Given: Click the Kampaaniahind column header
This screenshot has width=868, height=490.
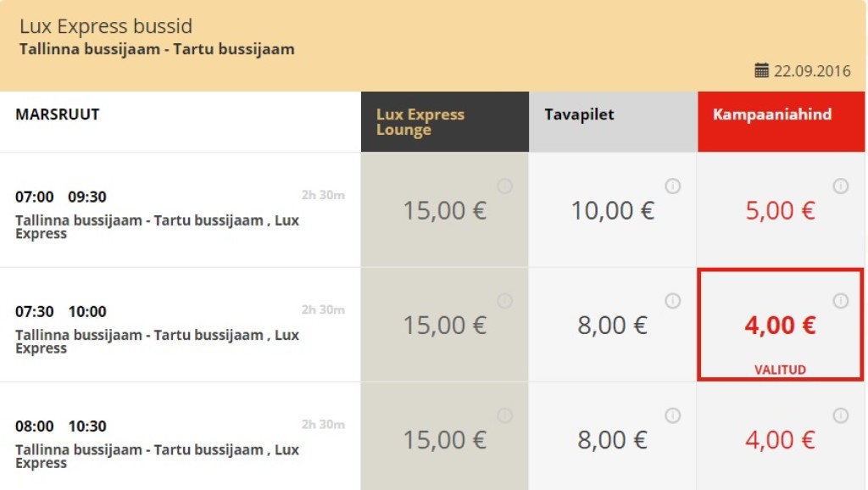Looking at the screenshot, I should click(771, 114).
